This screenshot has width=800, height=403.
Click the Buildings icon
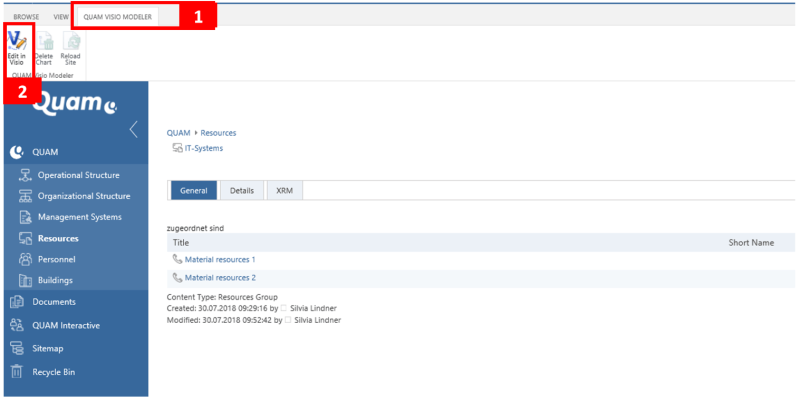coord(25,280)
